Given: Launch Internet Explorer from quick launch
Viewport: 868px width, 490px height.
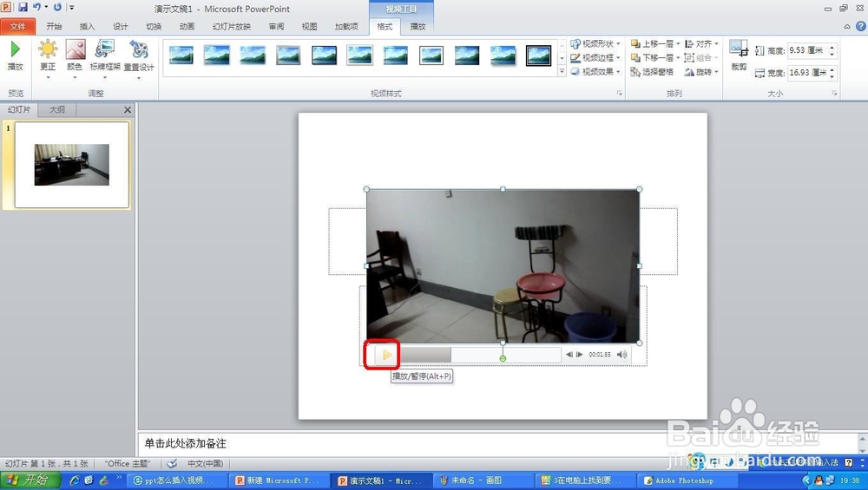Looking at the screenshot, I should point(75,480).
